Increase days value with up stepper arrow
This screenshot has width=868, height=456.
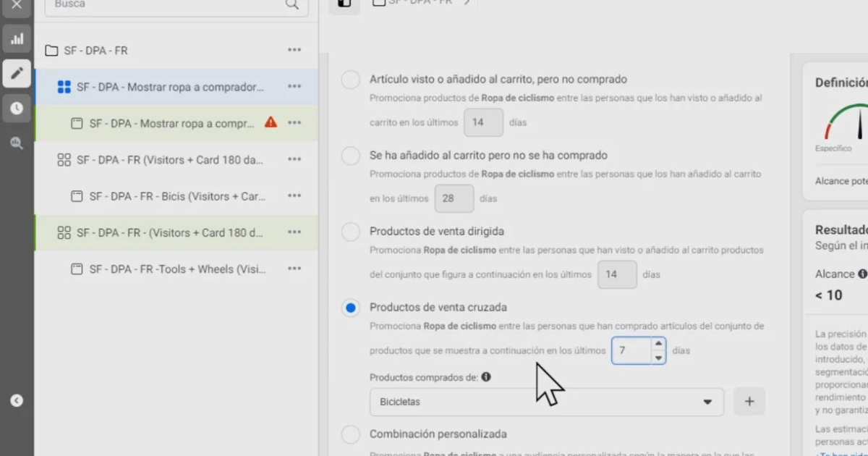coord(658,344)
